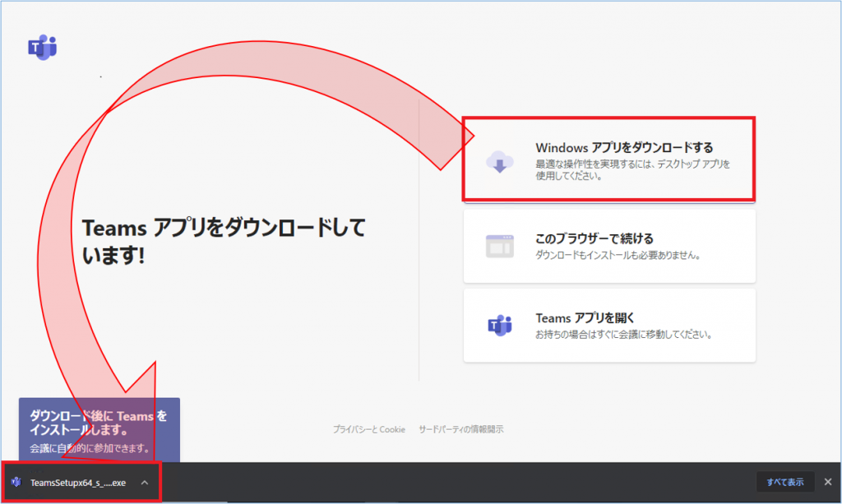Click the Teams icon in the open-app card
This screenshot has height=504, width=842.
click(499, 326)
